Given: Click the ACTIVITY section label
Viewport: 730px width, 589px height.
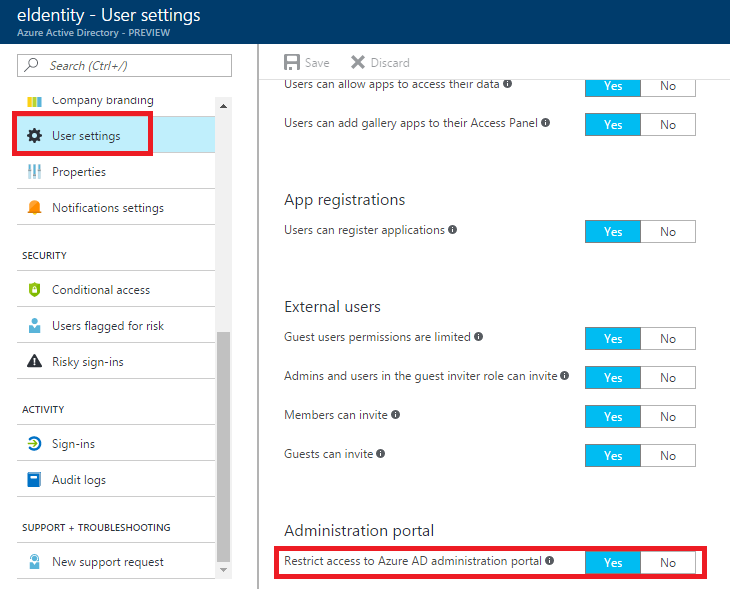Looking at the screenshot, I should click(43, 409).
